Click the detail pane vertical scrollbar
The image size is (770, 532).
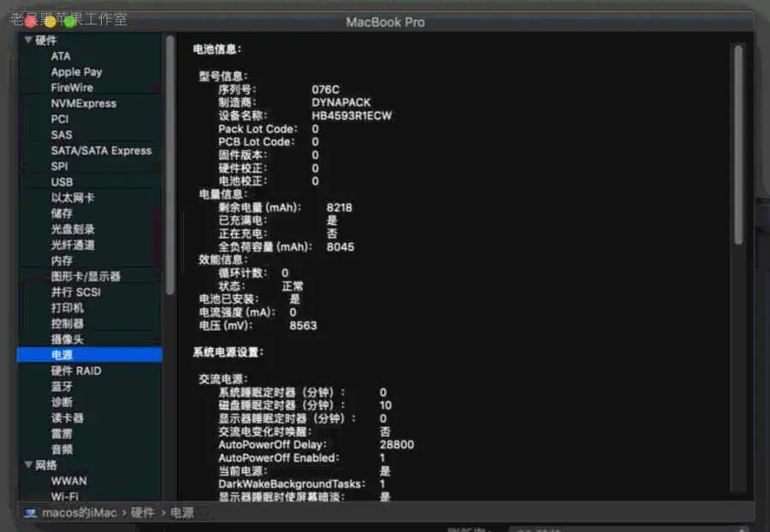738,144
